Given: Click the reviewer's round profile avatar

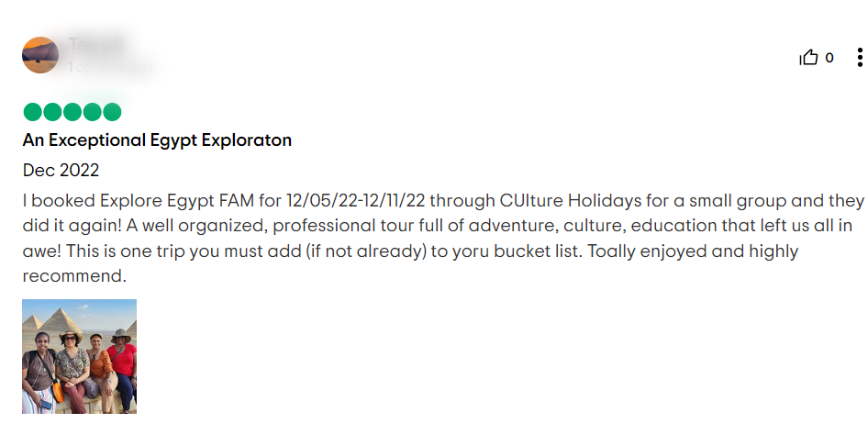Looking at the screenshot, I should 40,55.
